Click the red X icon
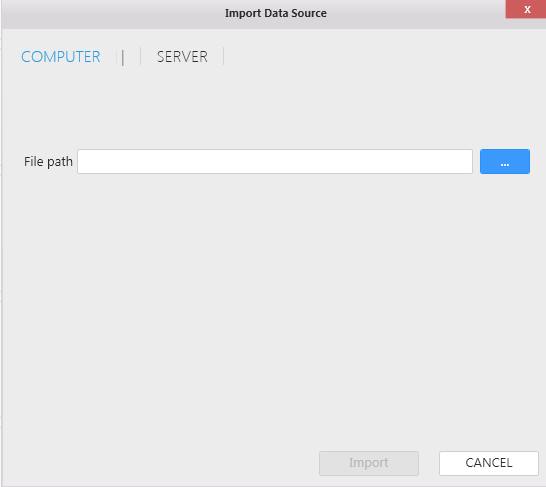 tap(527, 9)
